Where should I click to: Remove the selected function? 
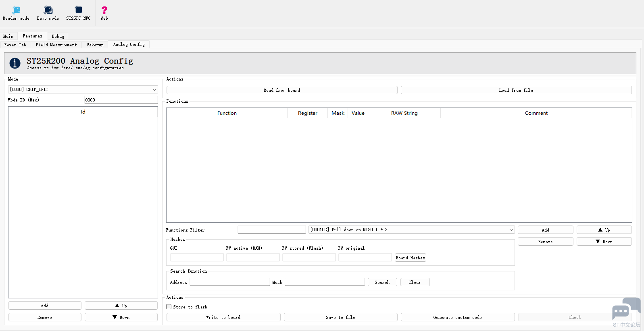pos(546,242)
